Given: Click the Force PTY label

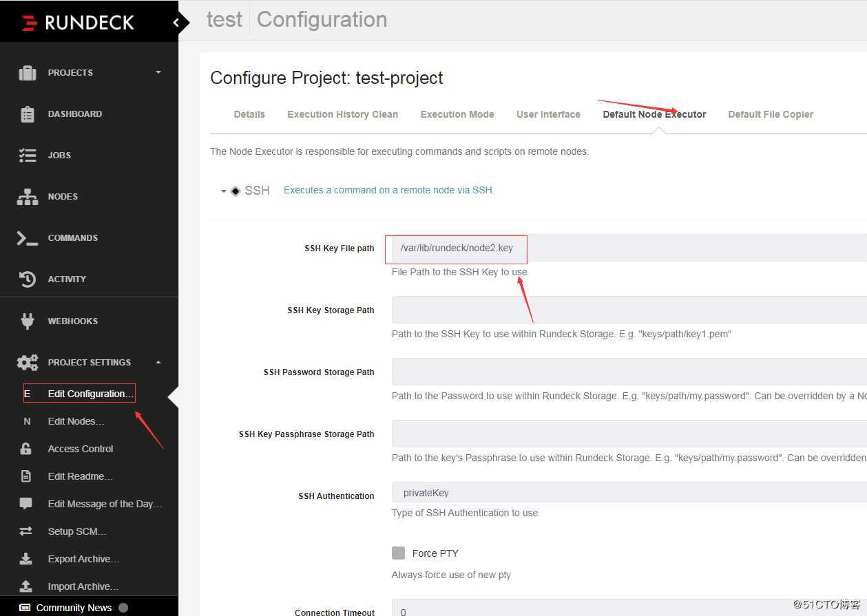Looking at the screenshot, I should click(x=435, y=553).
